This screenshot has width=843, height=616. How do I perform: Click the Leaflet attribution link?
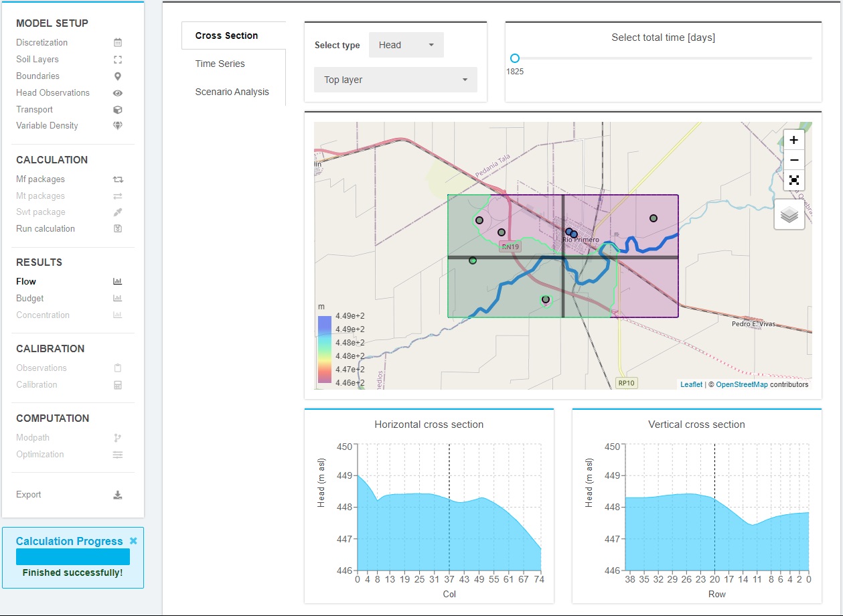click(691, 384)
